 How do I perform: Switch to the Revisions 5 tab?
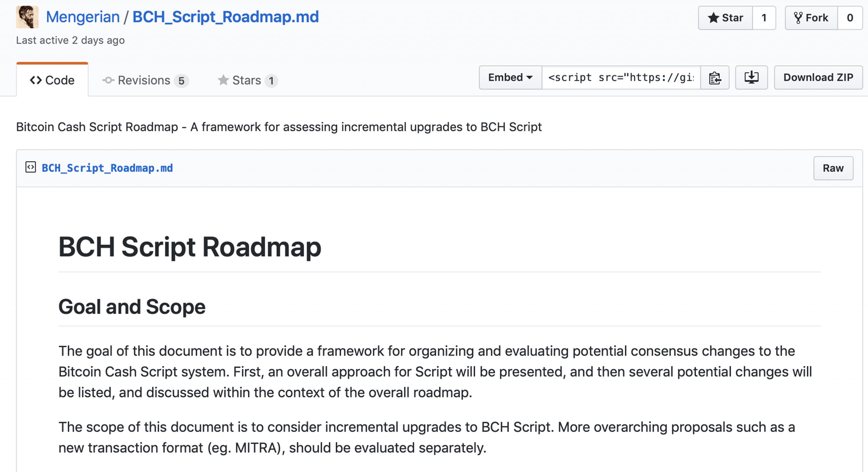pyautogui.click(x=145, y=80)
